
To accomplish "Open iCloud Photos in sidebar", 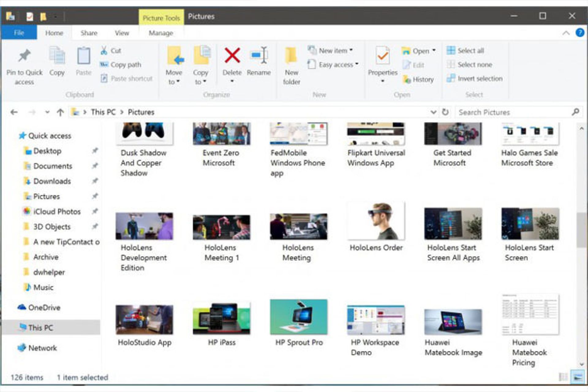I will click(52, 211).
